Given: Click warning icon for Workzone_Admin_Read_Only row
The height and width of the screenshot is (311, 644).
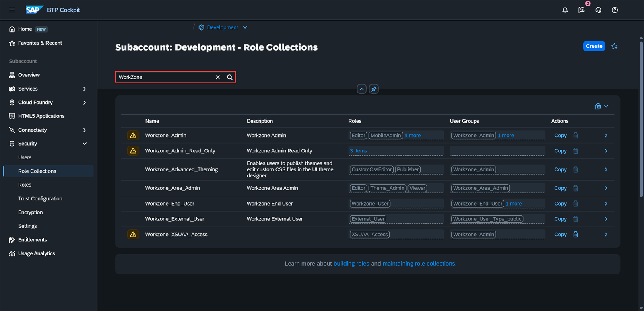Looking at the screenshot, I should pyautogui.click(x=133, y=151).
